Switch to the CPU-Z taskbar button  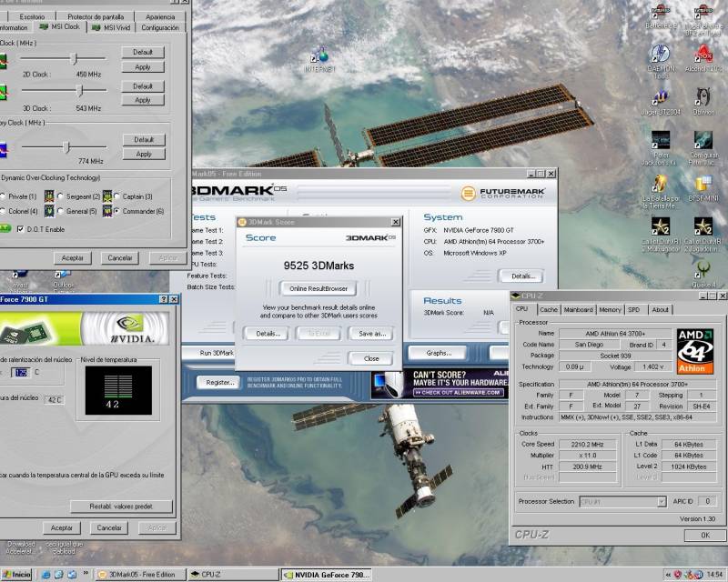pos(233,575)
